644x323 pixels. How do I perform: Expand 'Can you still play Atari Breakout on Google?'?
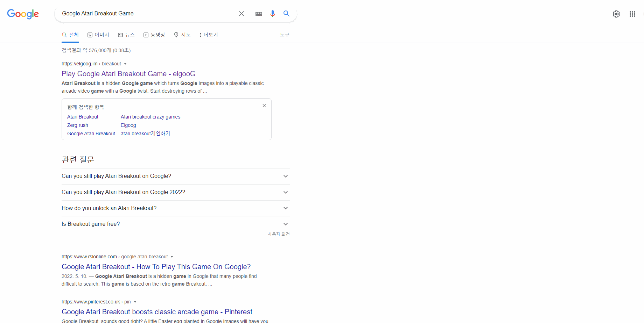click(176, 176)
